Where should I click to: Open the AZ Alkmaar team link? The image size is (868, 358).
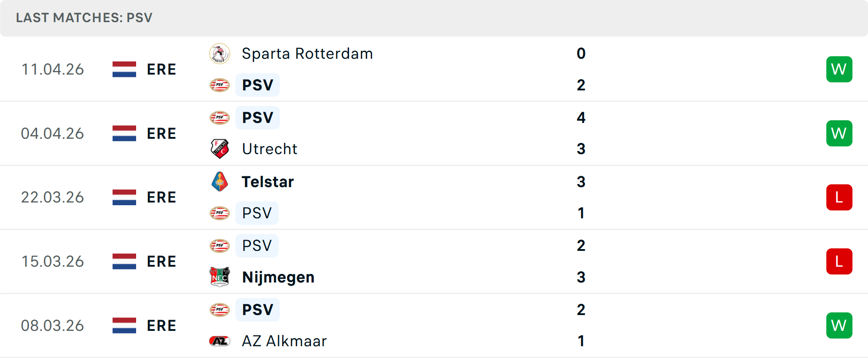click(x=284, y=341)
